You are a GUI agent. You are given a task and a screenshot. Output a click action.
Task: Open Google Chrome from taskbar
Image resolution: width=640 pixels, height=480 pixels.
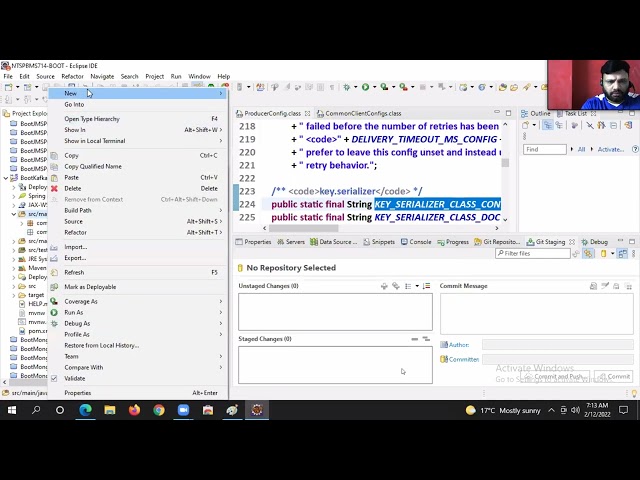coord(159,410)
